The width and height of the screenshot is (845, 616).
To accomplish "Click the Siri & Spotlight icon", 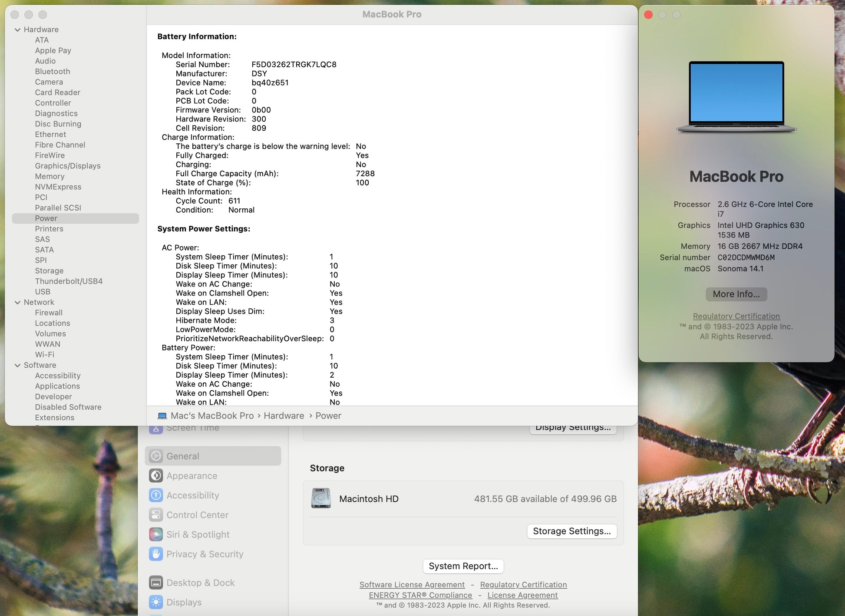I will coord(156,534).
